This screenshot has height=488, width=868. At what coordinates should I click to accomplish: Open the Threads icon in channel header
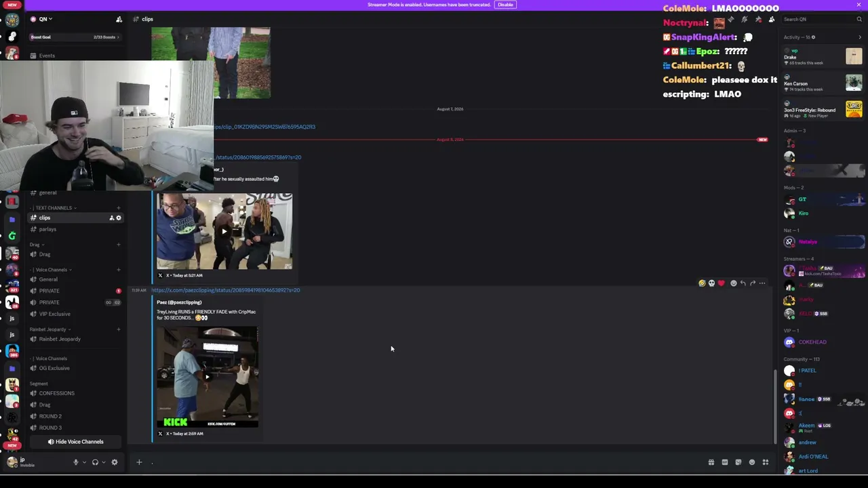(730, 20)
